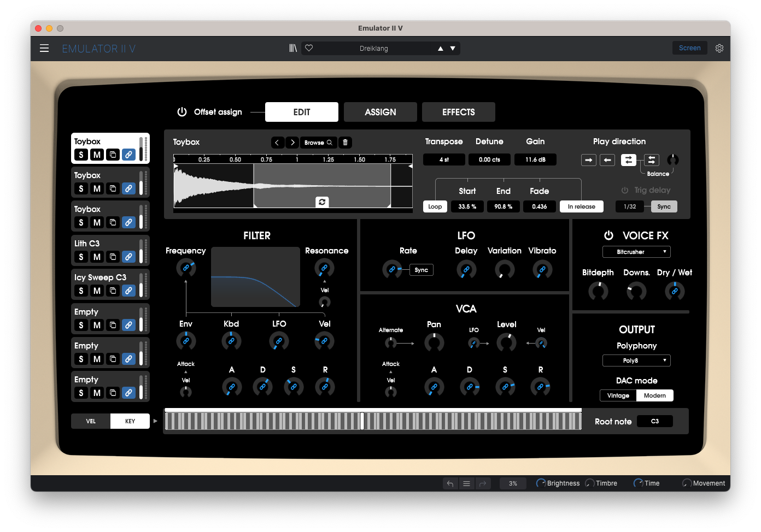This screenshot has height=532, width=761.
Task: Toggle link on first Toybox voice
Action: [128, 155]
